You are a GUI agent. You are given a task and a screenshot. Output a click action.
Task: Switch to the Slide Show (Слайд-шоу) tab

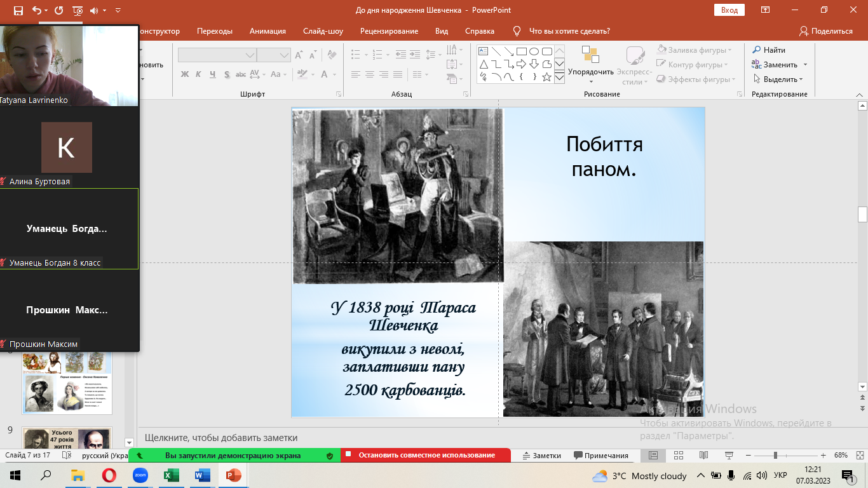click(x=323, y=31)
